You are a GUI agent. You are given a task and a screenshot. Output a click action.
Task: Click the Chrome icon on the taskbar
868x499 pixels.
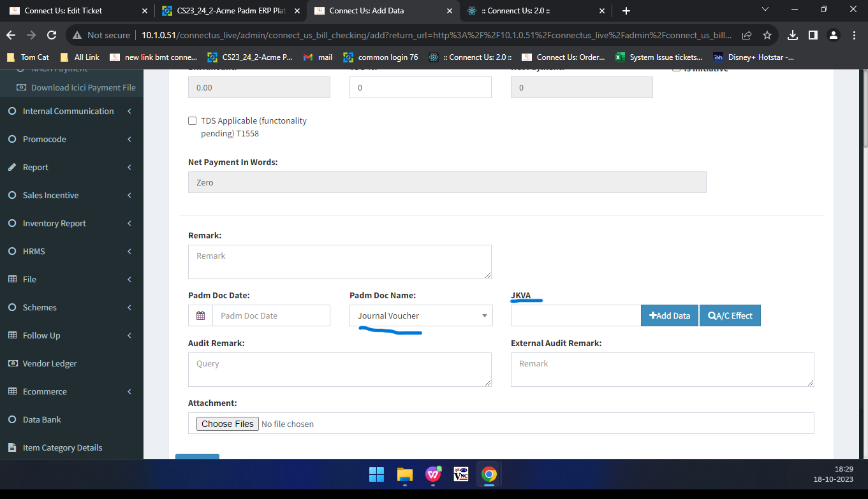click(x=489, y=474)
